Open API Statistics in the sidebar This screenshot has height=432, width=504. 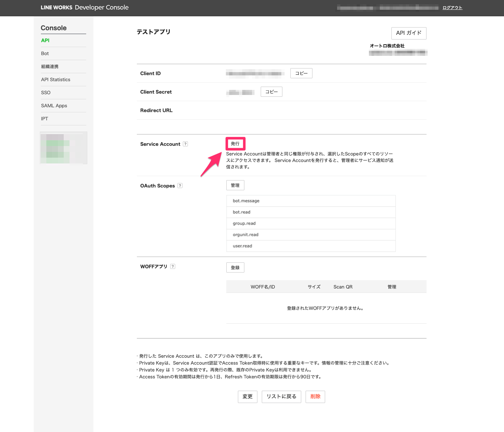click(56, 79)
